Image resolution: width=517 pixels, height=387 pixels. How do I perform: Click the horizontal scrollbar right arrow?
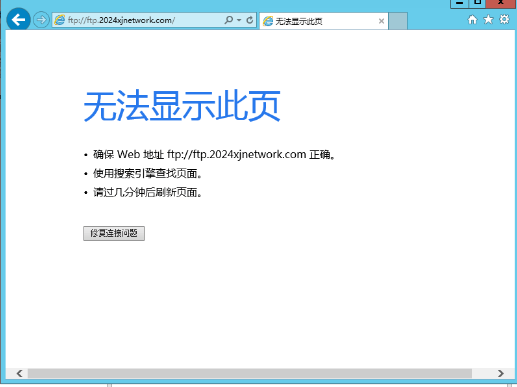501,373
